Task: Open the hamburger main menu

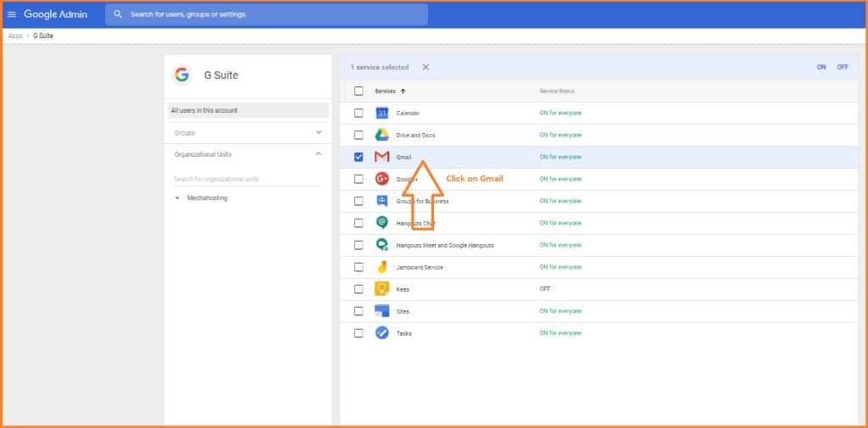Action: point(12,14)
